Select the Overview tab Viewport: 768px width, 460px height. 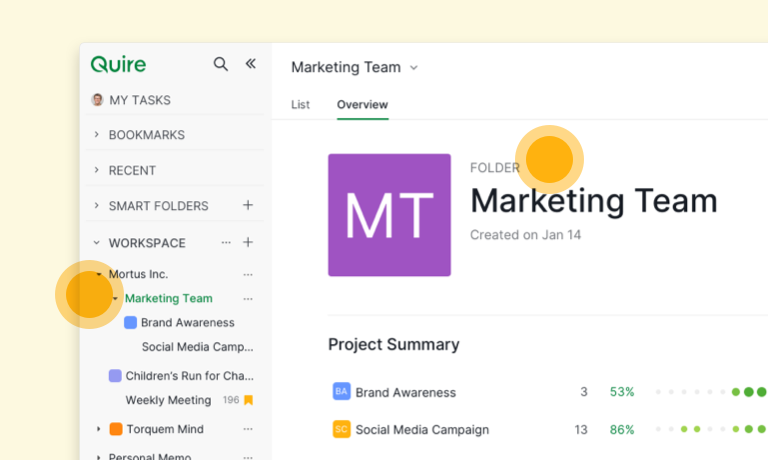pos(362,104)
